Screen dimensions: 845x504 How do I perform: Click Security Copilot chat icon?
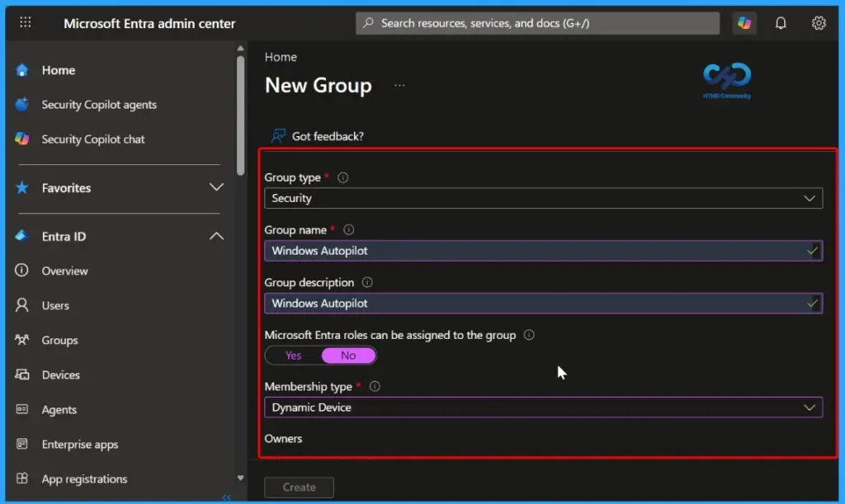(22, 139)
